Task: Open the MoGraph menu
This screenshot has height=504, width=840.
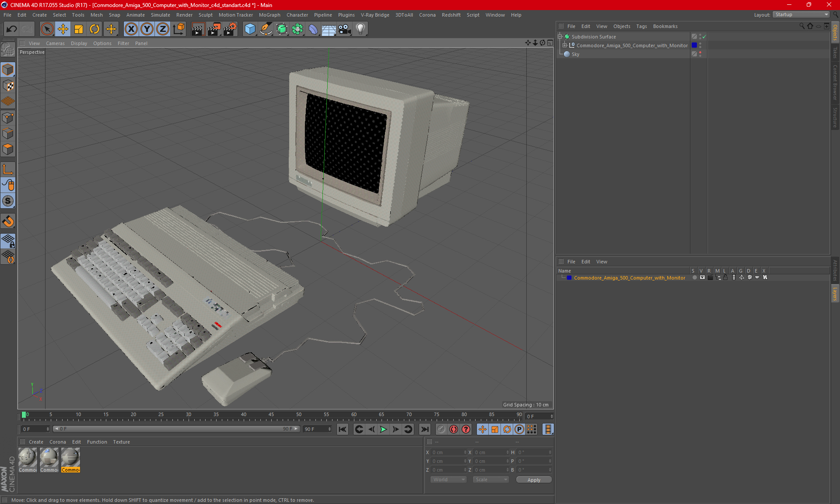Action: point(269,15)
